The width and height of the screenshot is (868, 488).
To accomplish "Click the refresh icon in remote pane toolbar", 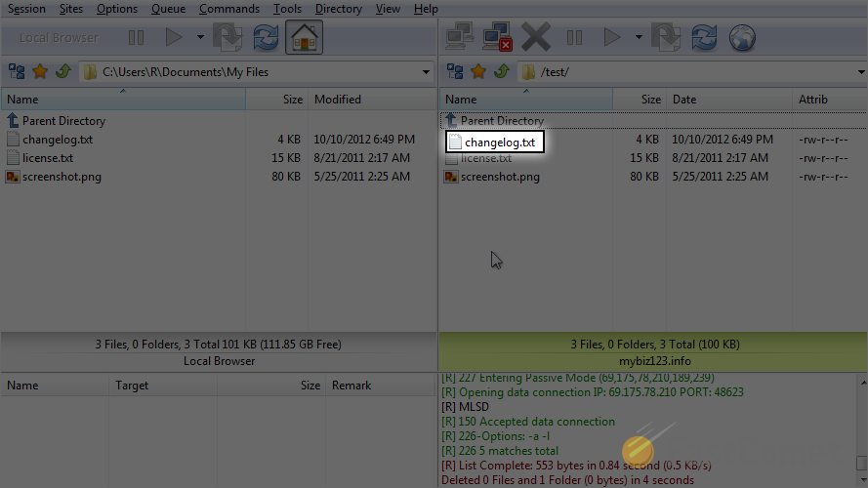I will [x=704, y=38].
